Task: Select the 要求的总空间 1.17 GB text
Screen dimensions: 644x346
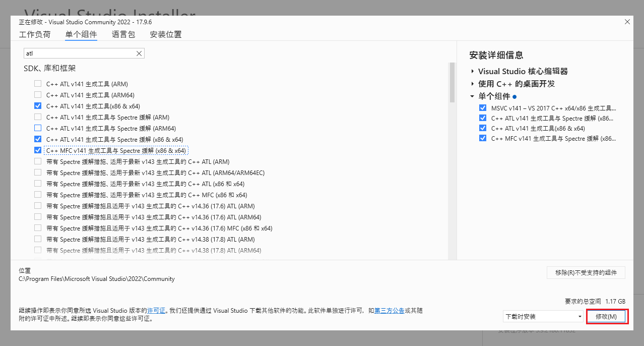Action: [595, 301]
